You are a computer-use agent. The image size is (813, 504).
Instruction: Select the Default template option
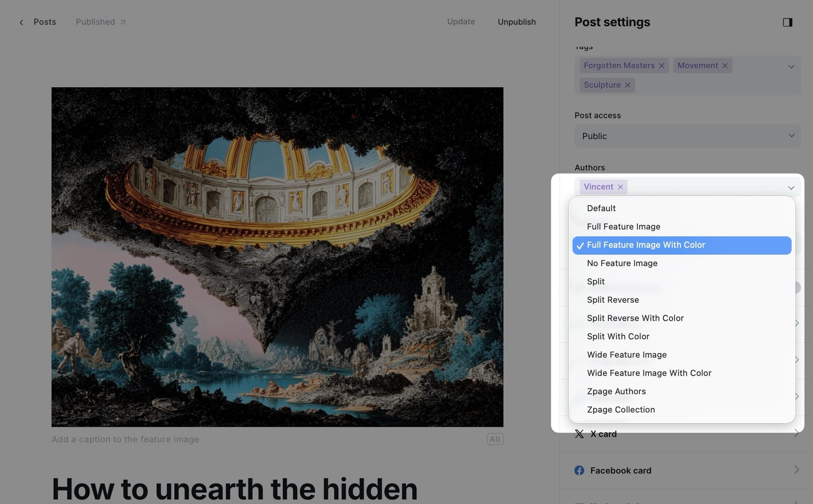pyautogui.click(x=601, y=208)
